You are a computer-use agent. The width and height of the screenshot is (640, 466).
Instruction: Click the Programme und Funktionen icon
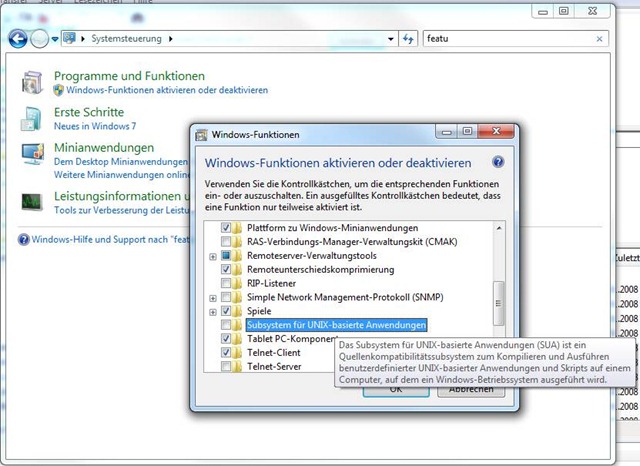point(32,82)
